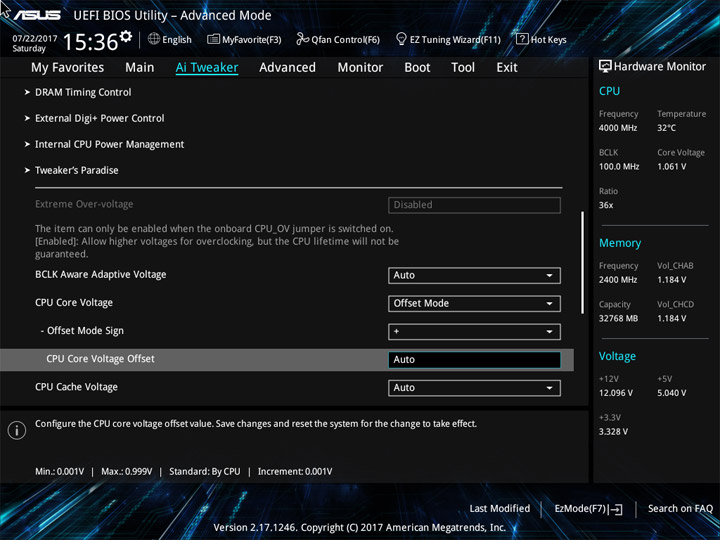720x540 pixels.
Task: Click the Memory section heading
Action: tap(619, 243)
